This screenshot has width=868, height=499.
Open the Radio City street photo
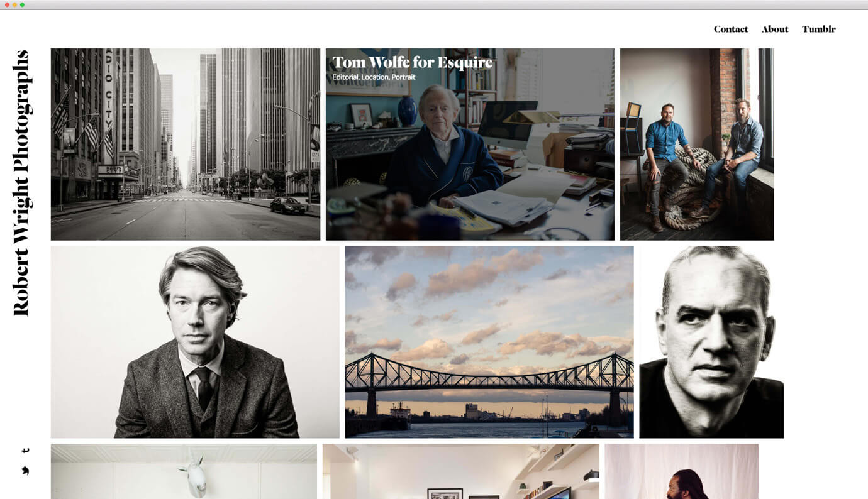point(186,145)
